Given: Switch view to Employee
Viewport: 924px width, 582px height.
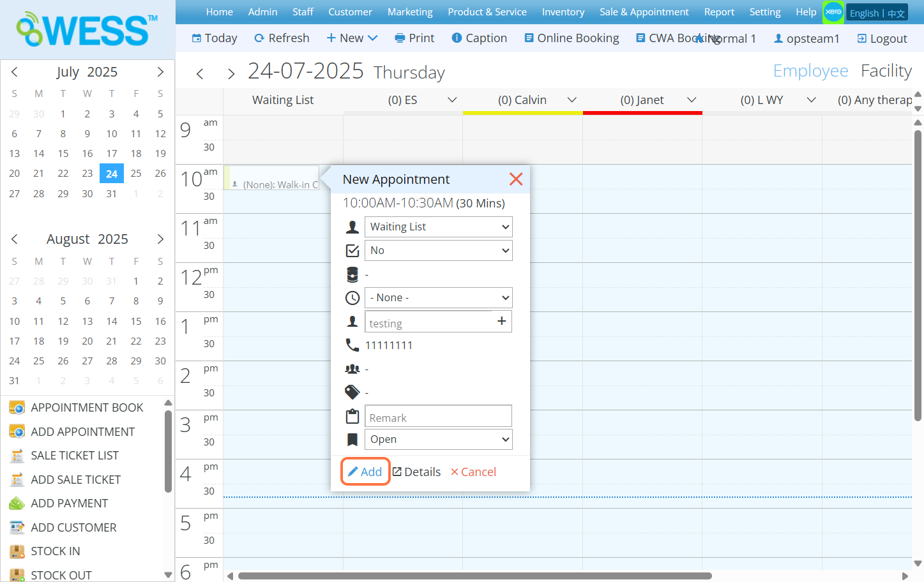Looking at the screenshot, I should [810, 71].
